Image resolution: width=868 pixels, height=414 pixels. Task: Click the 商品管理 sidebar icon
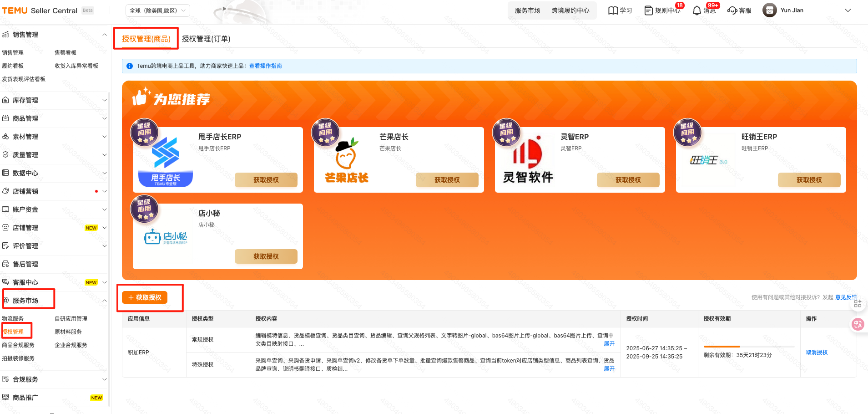tap(6, 118)
